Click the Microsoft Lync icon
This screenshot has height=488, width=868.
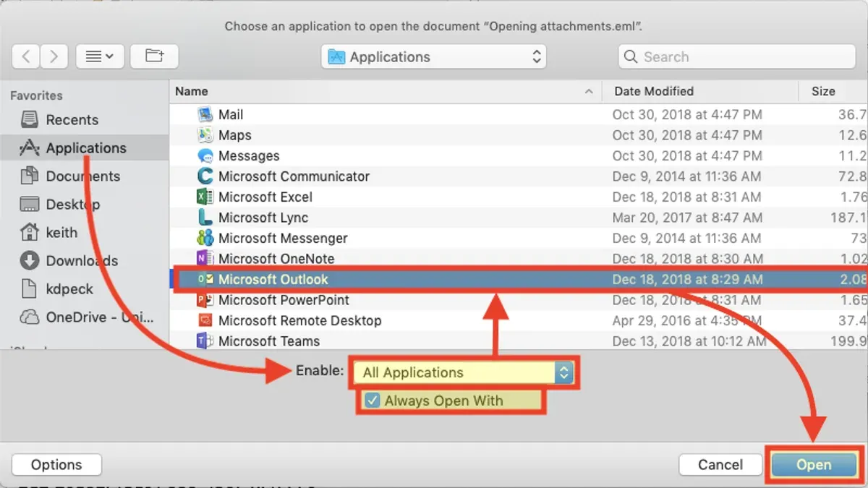pos(205,218)
